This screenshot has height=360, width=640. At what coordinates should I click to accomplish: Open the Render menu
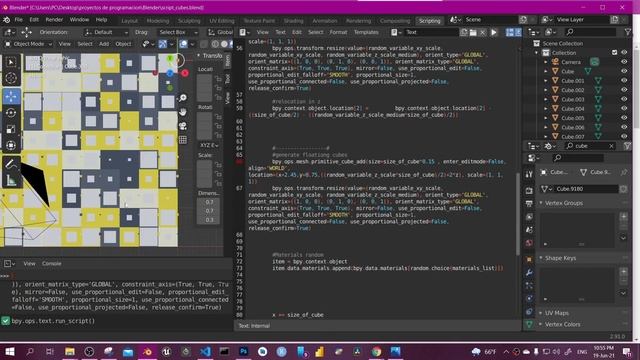pyautogui.click(x=54, y=20)
